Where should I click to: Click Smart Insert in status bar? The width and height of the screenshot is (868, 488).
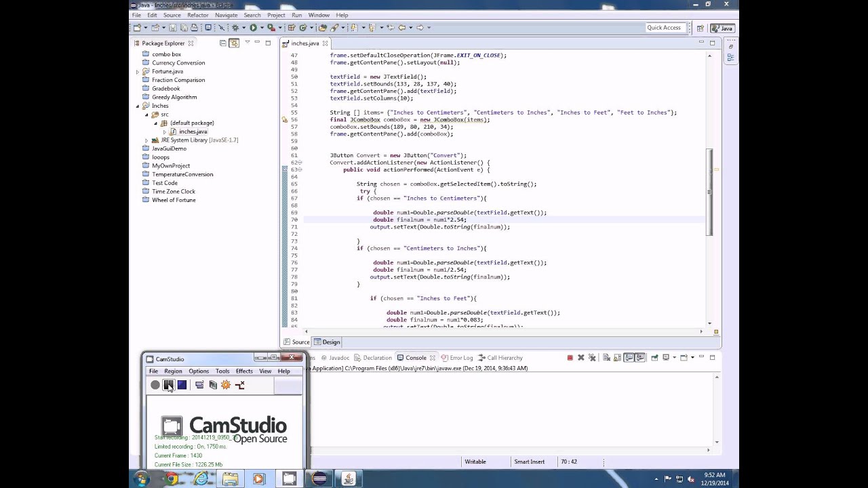pyautogui.click(x=529, y=462)
